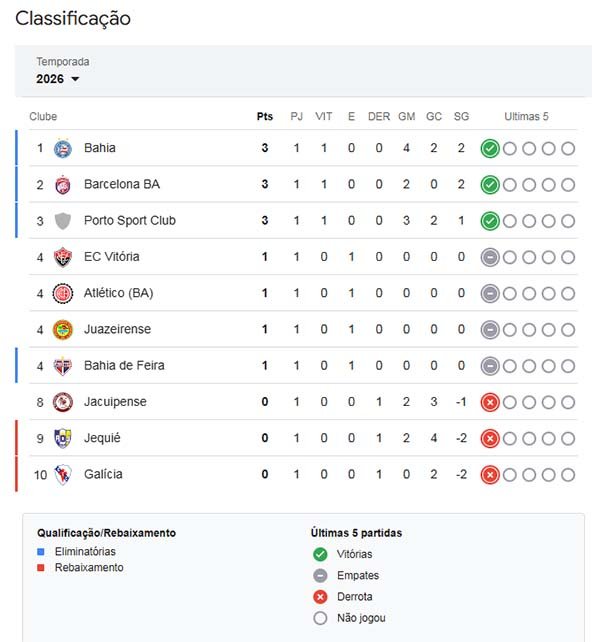This screenshot has height=642, width=600.
Task: Click the Atlético (BA) club crest
Action: pos(63,293)
